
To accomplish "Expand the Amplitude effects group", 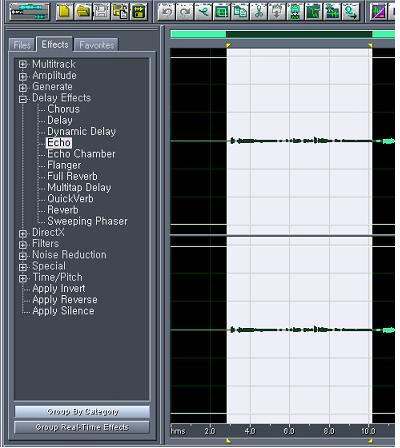I will 23,76.
